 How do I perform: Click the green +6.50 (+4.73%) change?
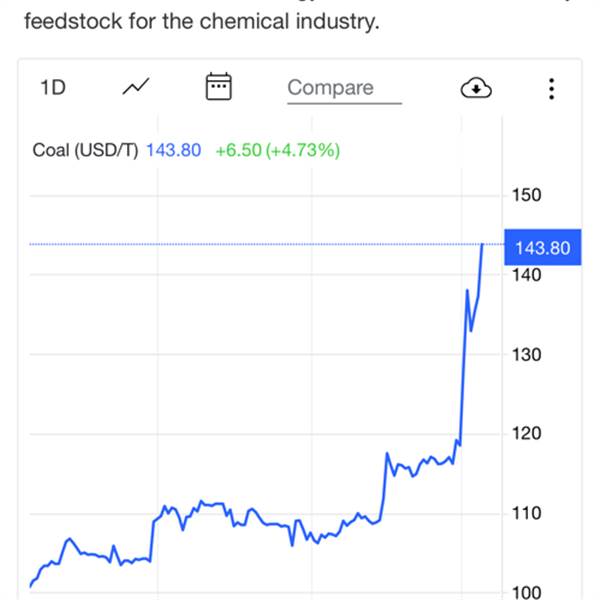point(278,150)
